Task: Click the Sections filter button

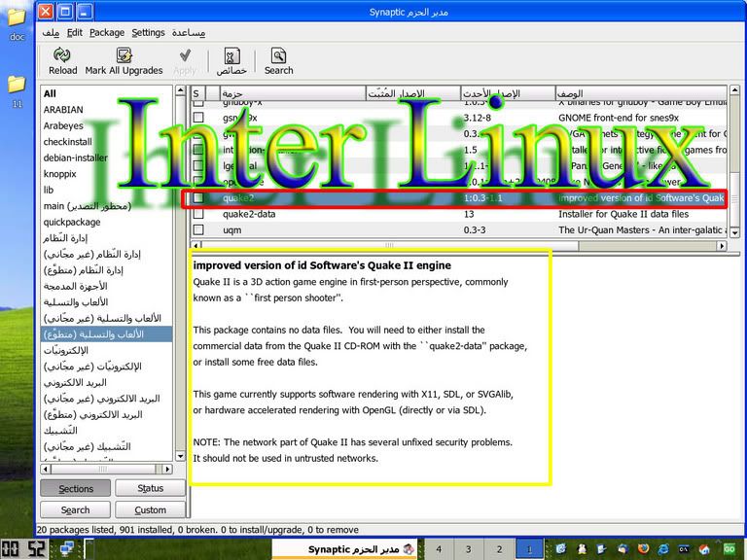Action: (76, 489)
